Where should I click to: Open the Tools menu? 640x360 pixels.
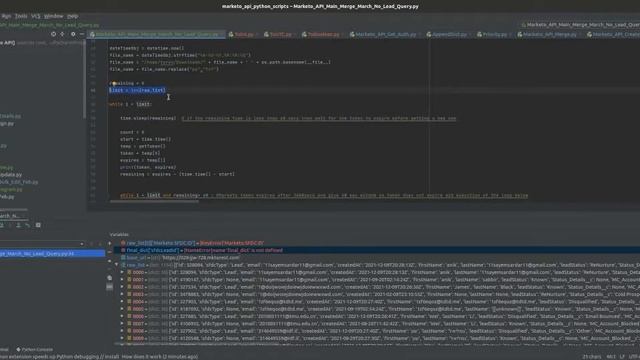tap(21, 16)
